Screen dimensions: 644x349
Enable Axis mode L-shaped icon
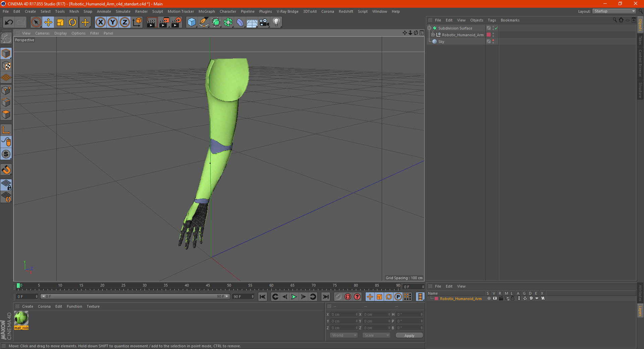pyautogui.click(x=6, y=130)
